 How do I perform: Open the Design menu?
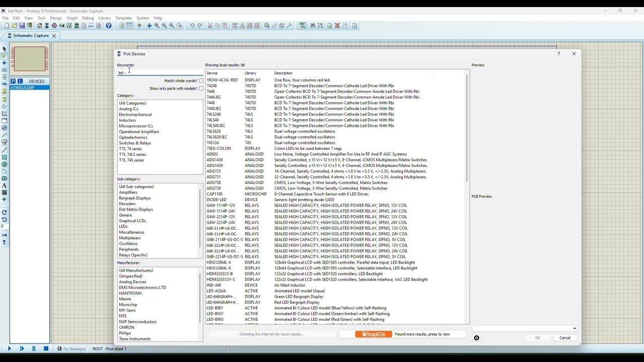(56, 18)
